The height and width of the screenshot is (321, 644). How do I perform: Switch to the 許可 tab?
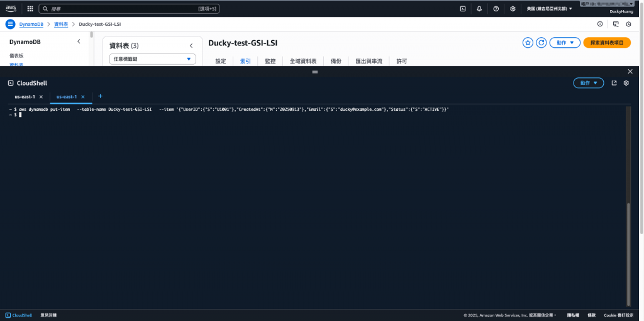point(402,61)
